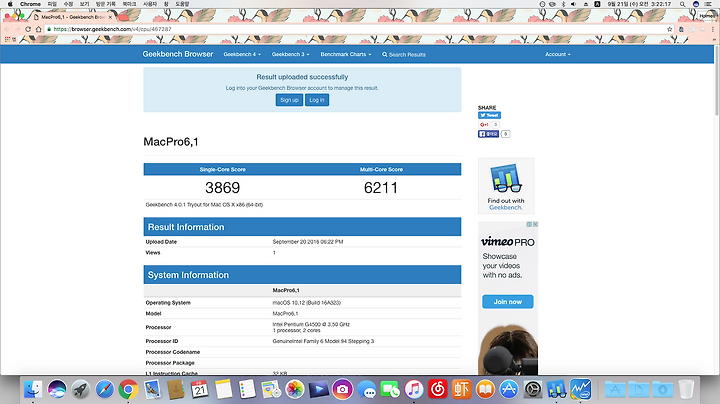This screenshot has width=720, height=404.
Task: Click the GenuineIntel Family 6 value
Action: pos(323,342)
